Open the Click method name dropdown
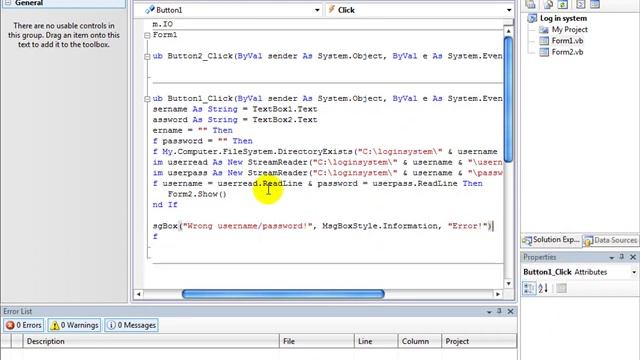Screen dimensions: 640x360 pos(509,10)
